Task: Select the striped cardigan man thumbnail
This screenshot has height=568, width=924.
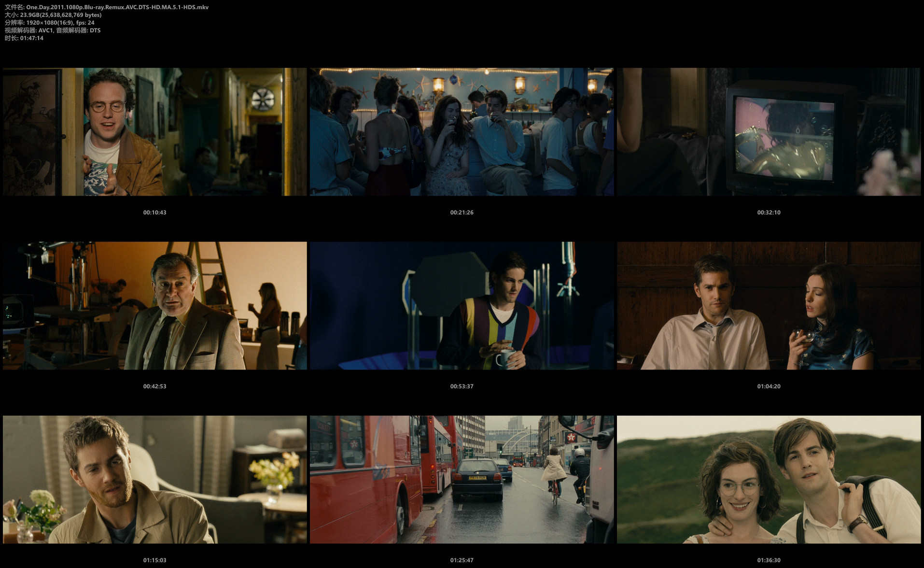Action: (x=462, y=305)
